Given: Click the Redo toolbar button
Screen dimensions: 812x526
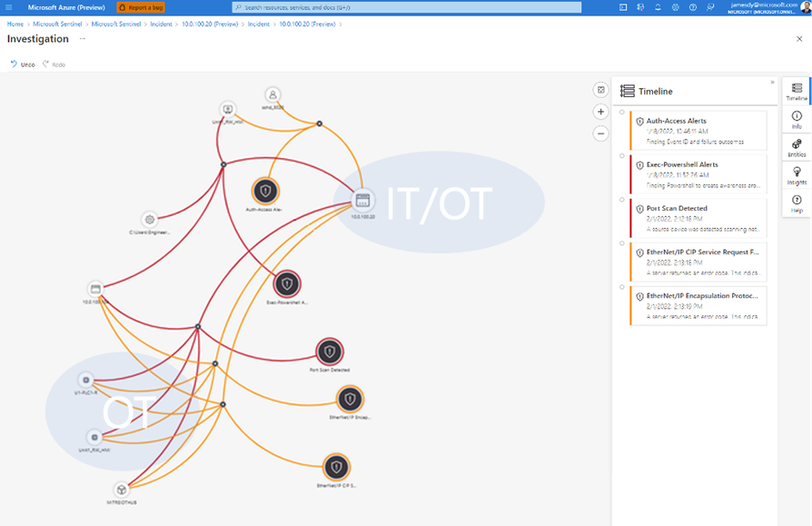Looking at the screenshot, I should [x=54, y=65].
